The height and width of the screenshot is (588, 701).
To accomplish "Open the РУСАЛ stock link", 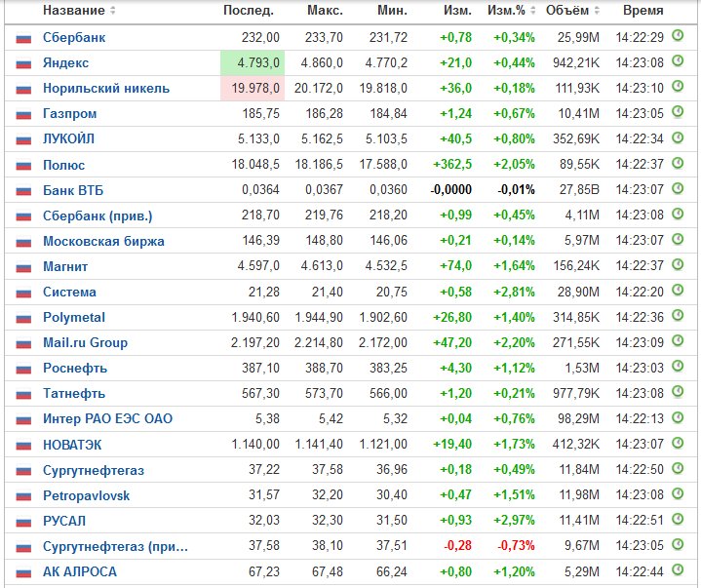I will [x=64, y=522].
